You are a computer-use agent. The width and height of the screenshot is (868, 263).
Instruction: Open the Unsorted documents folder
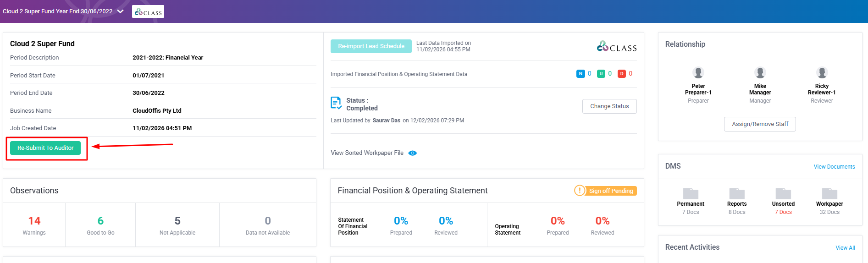783,193
